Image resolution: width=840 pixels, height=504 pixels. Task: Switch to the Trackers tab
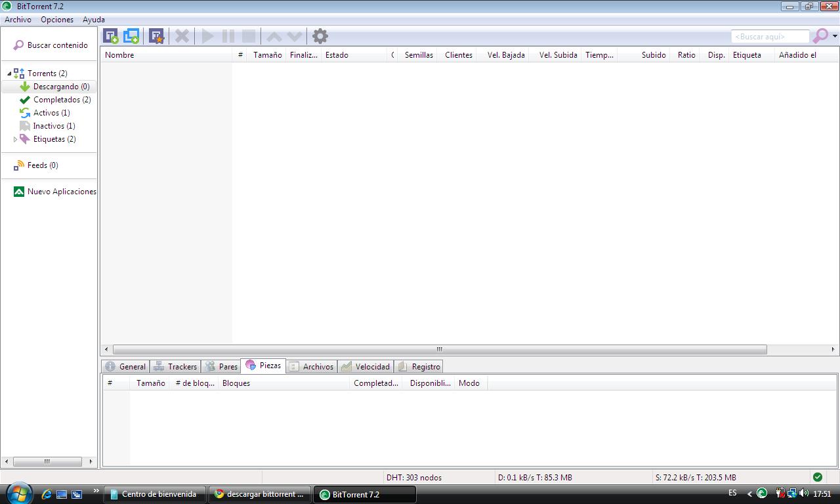[175, 367]
